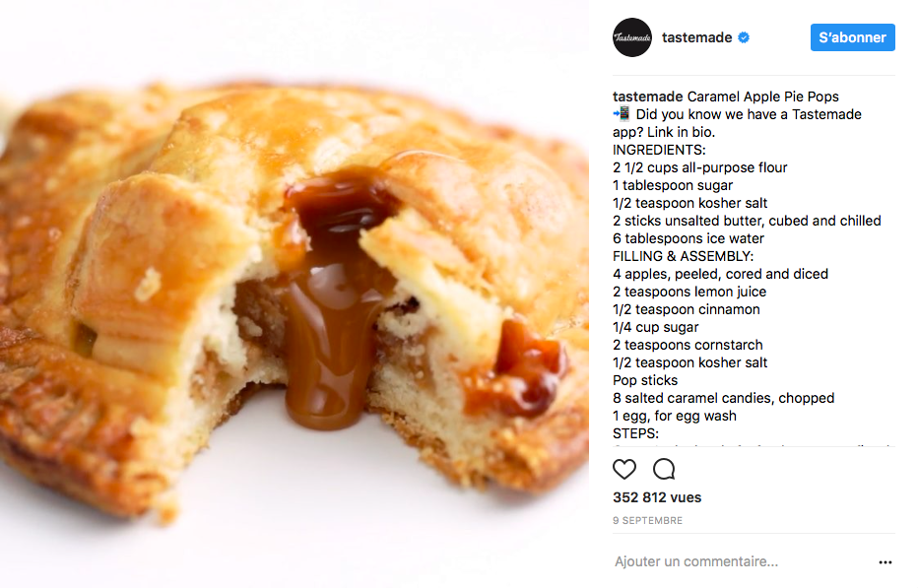Viewport: 918px width, 588px height.
Task: Click the S'abonner follow button
Action: (x=852, y=37)
